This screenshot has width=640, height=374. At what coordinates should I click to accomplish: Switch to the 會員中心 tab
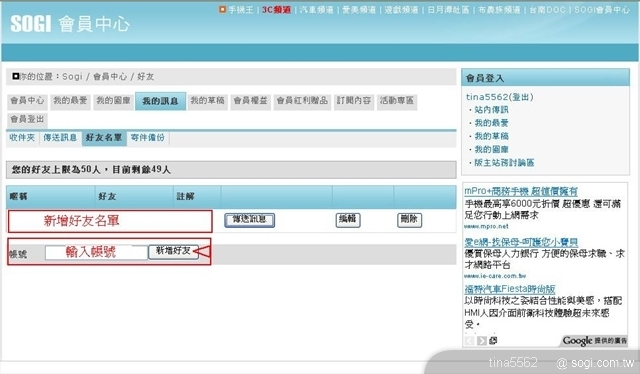pyautogui.click(x=27, y=101)
